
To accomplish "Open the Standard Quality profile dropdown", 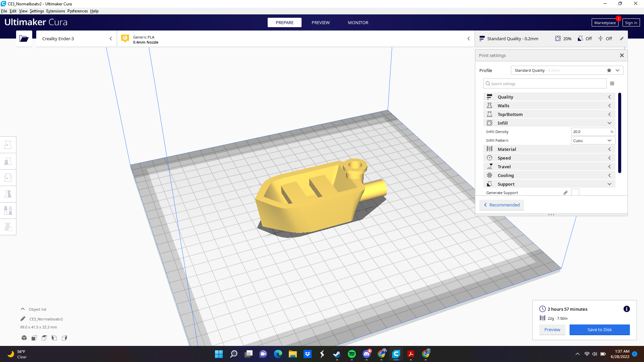I will tap(567, 70).
